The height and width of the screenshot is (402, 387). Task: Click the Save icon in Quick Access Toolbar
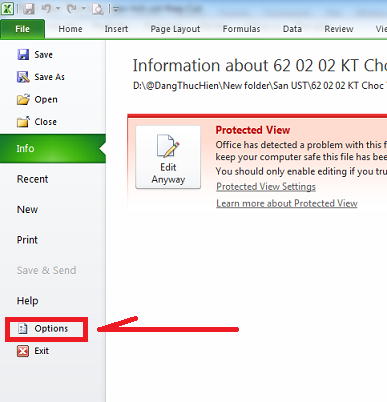coord(29,9)
